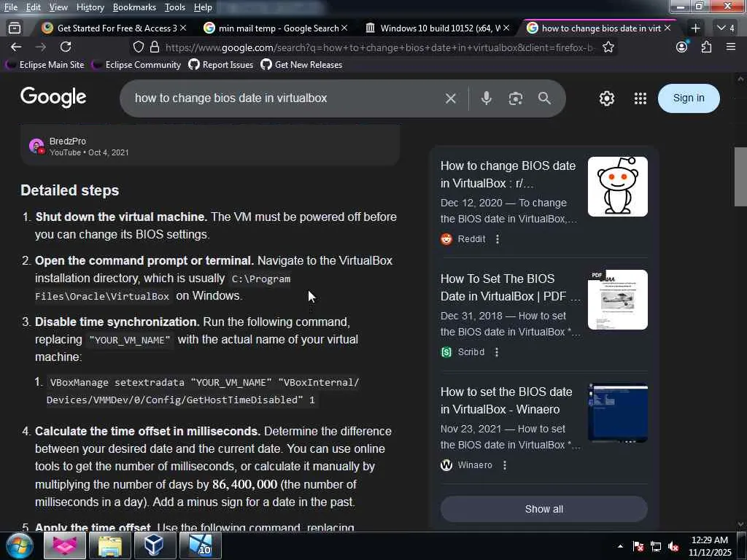Start Google voice search microphone
The image size is (747, 560).
coord(486,98)
